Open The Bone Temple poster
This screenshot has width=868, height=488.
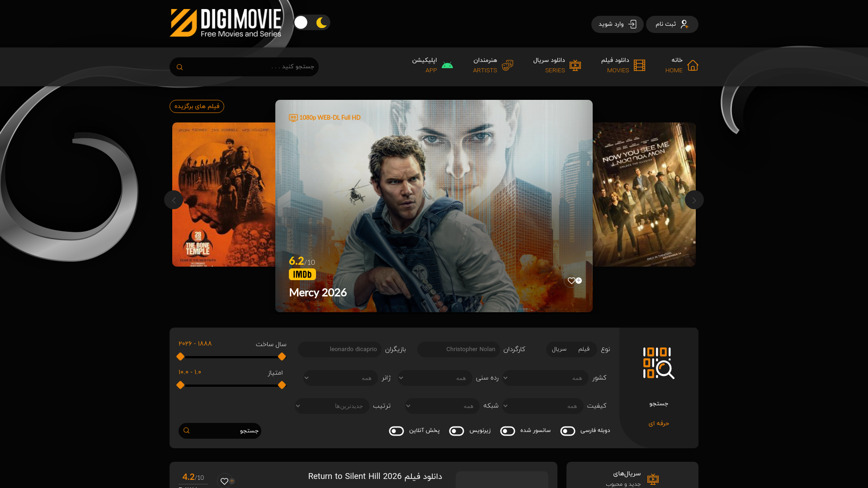[x=224, y=194]
